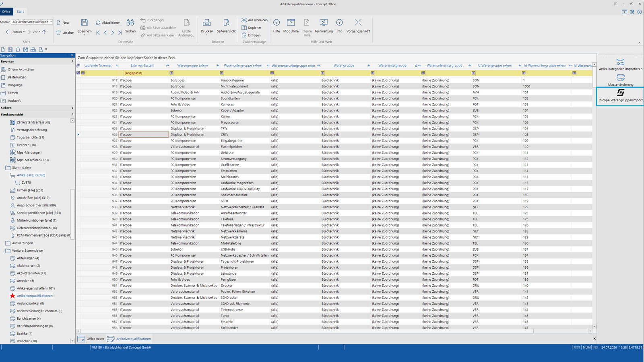644x362 pixels.
Task: Collapse the Strukturansicht section
Action: click(72, 115)
